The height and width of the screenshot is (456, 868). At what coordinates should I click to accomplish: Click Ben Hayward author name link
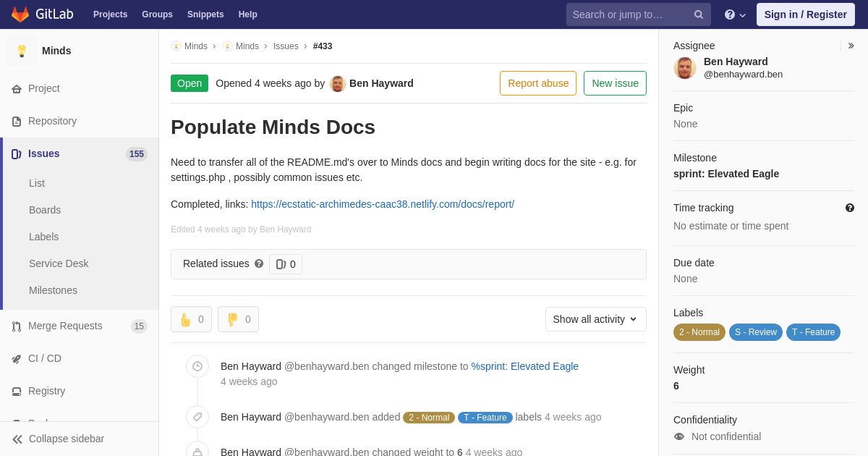coord(381,83)
